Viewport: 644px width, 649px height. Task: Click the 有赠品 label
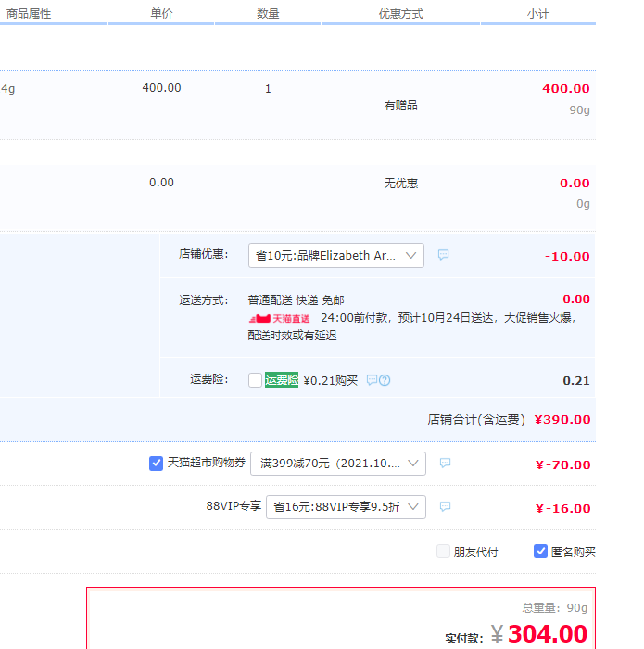(401, 106)
